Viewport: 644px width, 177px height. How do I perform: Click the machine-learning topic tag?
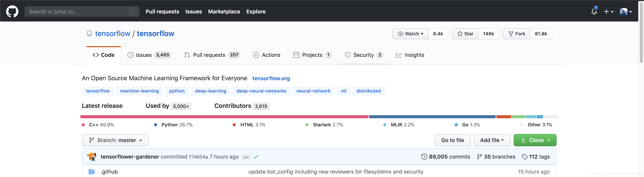(139, 91)
